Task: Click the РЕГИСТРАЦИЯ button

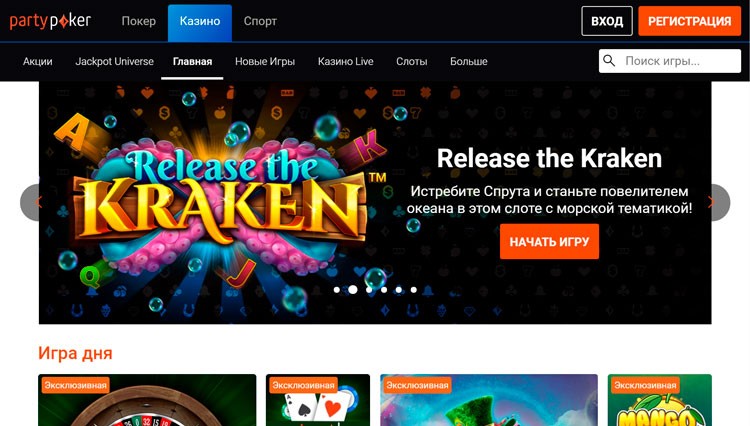Action: coord(689,21)
